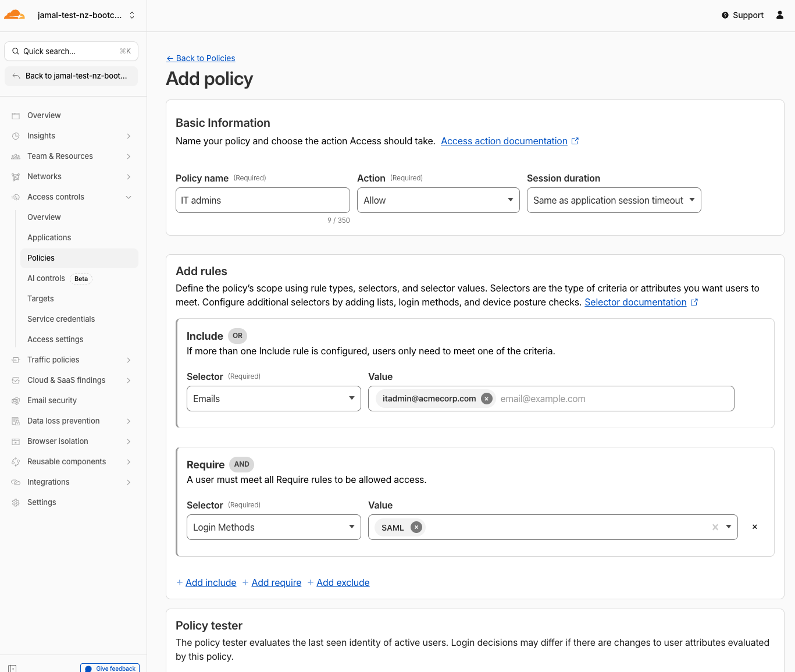
Task: Open the Overview sidebar icon
Action: coord(16,116)
